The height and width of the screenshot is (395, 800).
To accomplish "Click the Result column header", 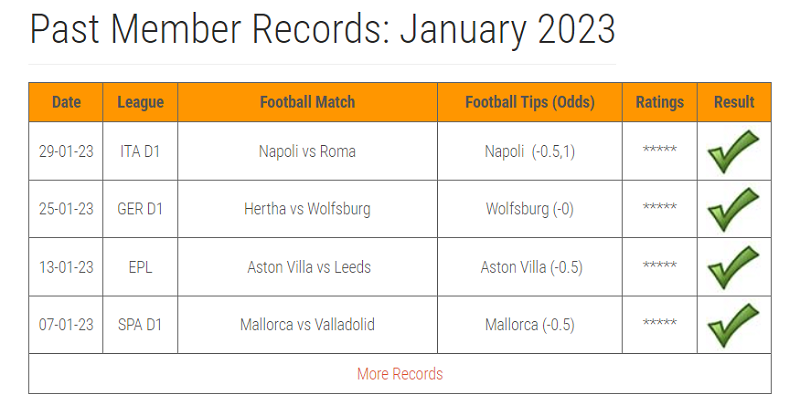I will click(x=734, y=102).
